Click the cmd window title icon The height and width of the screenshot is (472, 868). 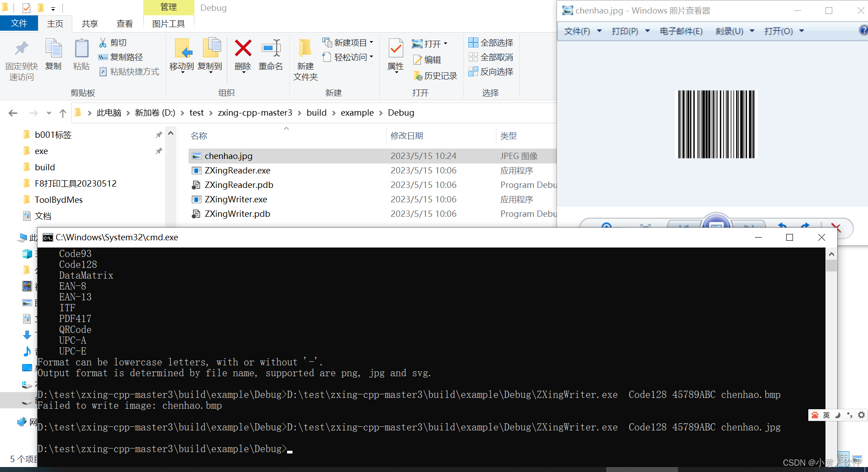pos(47,238)
